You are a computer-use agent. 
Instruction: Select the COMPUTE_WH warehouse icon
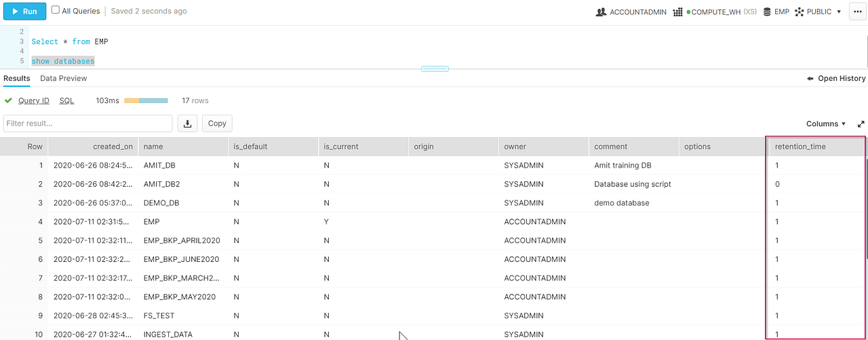(x=677, y=12)
